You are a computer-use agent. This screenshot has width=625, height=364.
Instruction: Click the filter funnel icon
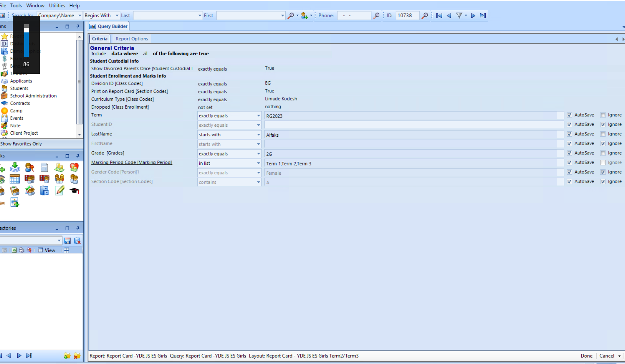pyautogui.click(x=459, y=16)
